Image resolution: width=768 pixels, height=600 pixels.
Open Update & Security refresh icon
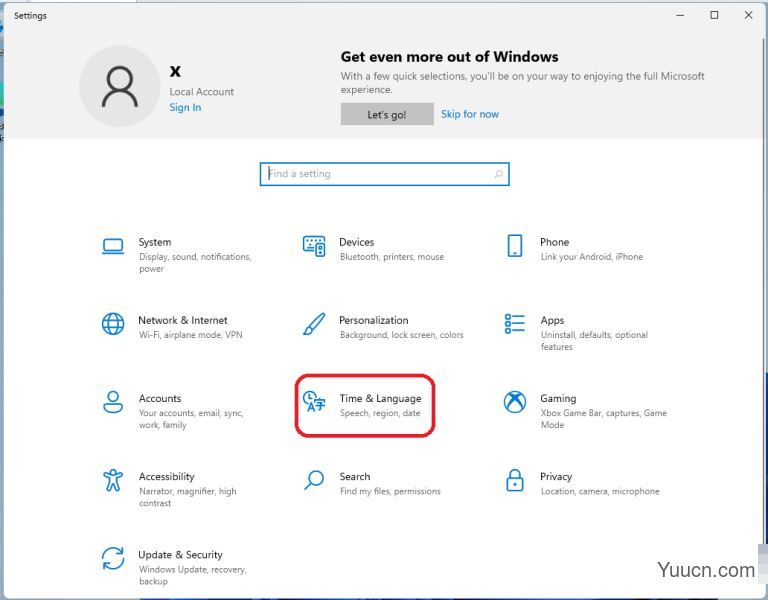pos(113,558)
